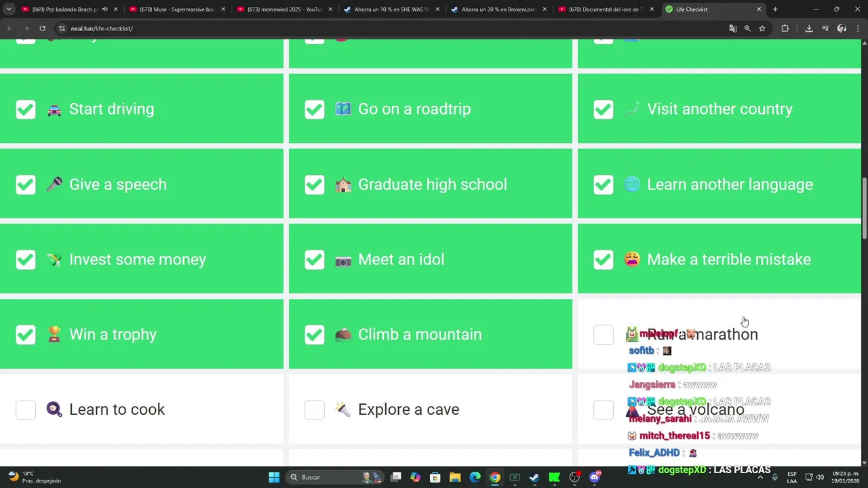Click the microphone emoji on Give a speech

click(54, 184)
